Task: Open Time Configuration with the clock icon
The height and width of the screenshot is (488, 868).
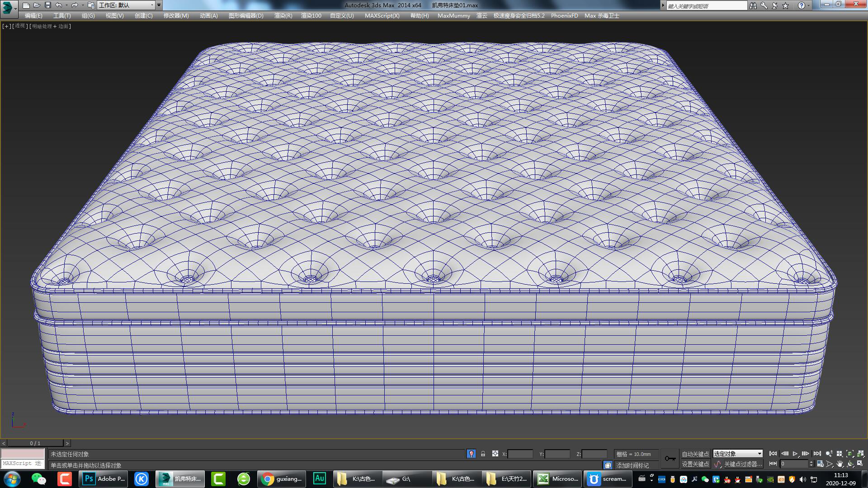Action: (821, 465)
